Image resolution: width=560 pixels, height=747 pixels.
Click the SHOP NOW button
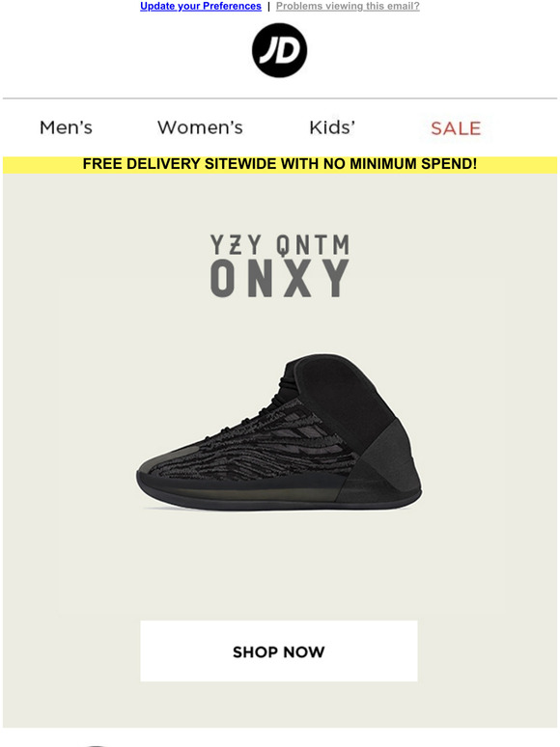coord(279,650)
